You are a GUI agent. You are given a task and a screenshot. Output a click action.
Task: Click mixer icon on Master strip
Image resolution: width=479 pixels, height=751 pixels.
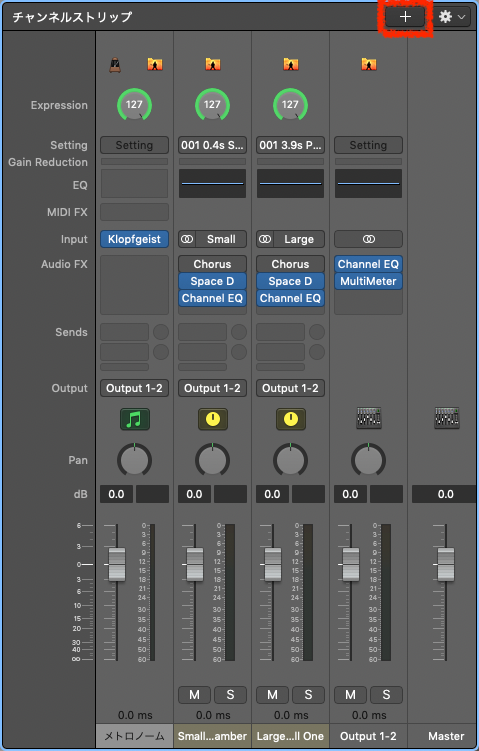click(447, 418)
